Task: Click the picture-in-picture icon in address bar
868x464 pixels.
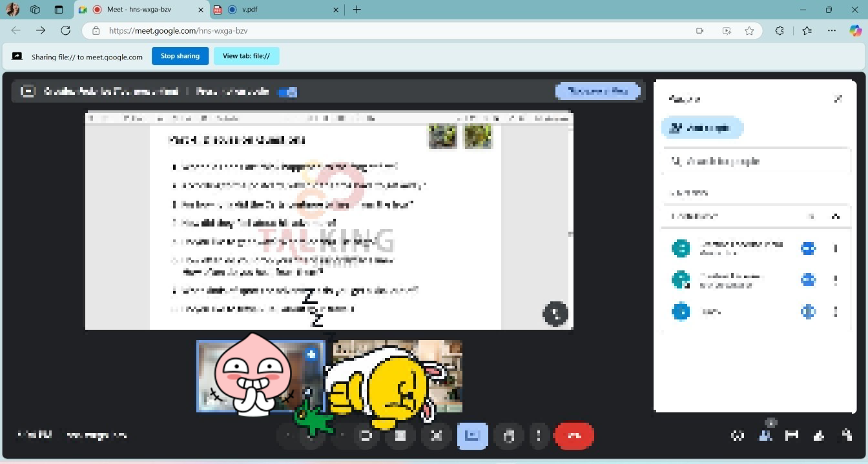Action: point(727,31)
